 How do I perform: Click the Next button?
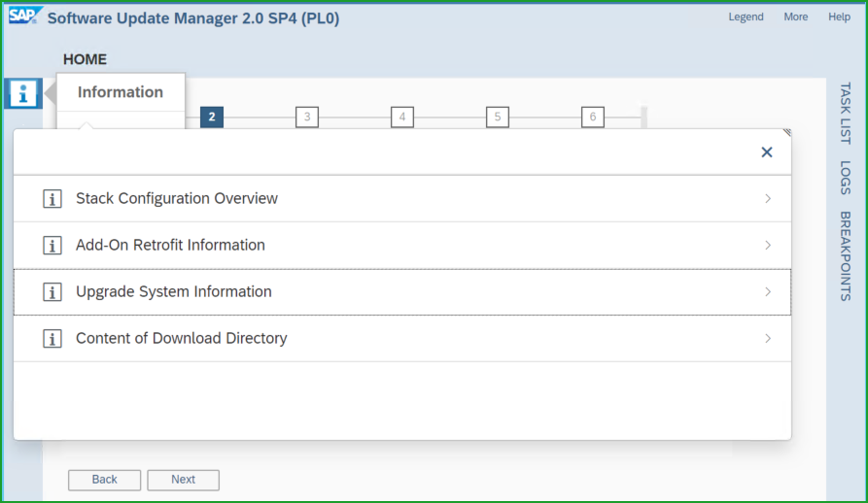(184, 480)
